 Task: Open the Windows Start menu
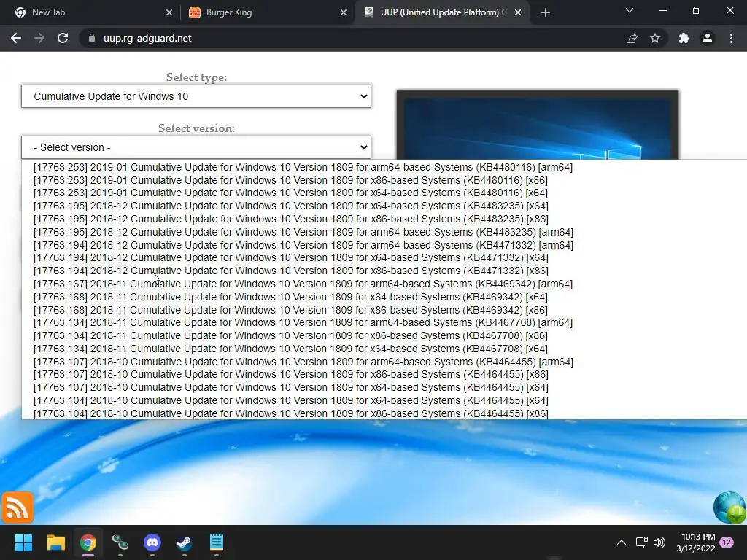tap(23, 542)
